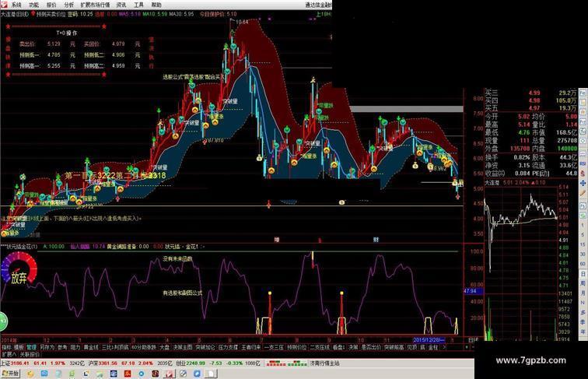Click the 金柱 indicator tab
Viewport: 588px width, 379px height.
(433, 347)
